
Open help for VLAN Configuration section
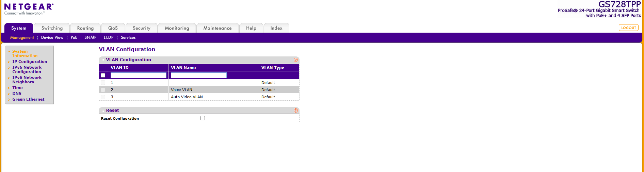coord(295,60)
